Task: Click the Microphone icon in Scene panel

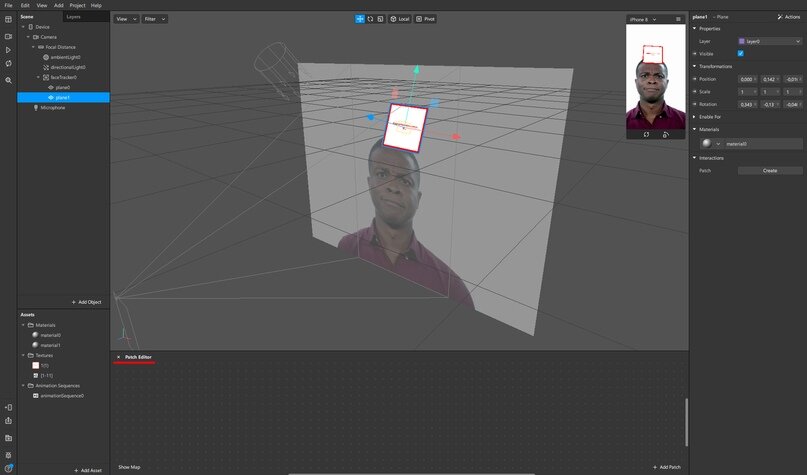Action: (x=36, y=108)
